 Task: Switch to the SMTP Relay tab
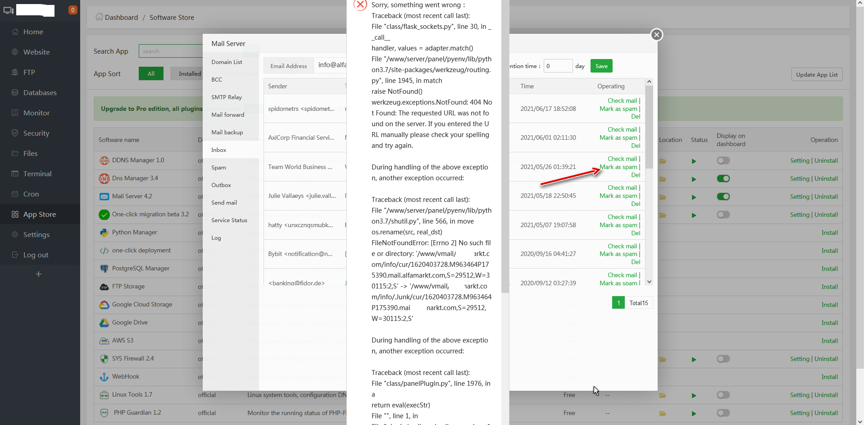point(227,97)
